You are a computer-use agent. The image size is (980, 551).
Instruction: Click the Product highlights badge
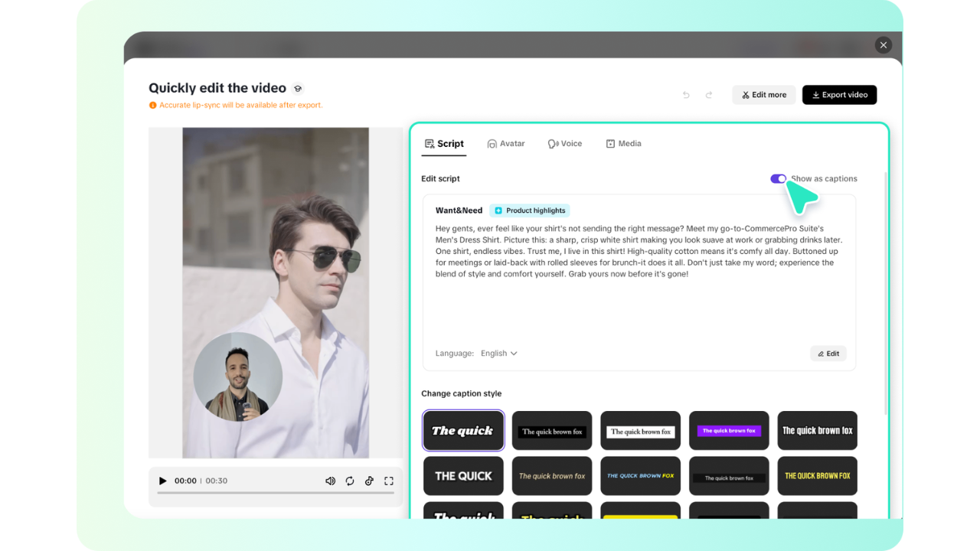pyautogui.click(x=529, y=210)
